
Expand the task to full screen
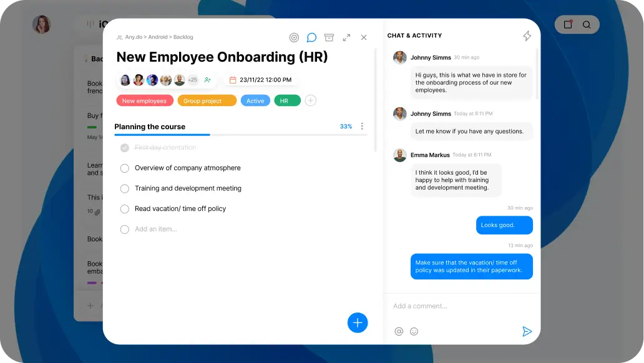click(346, 37)
